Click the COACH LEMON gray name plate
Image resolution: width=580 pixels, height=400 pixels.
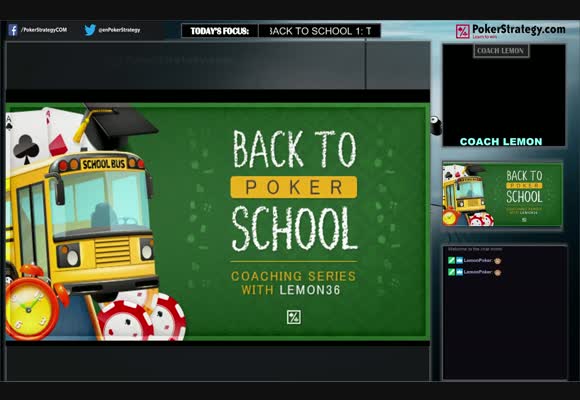501,51
